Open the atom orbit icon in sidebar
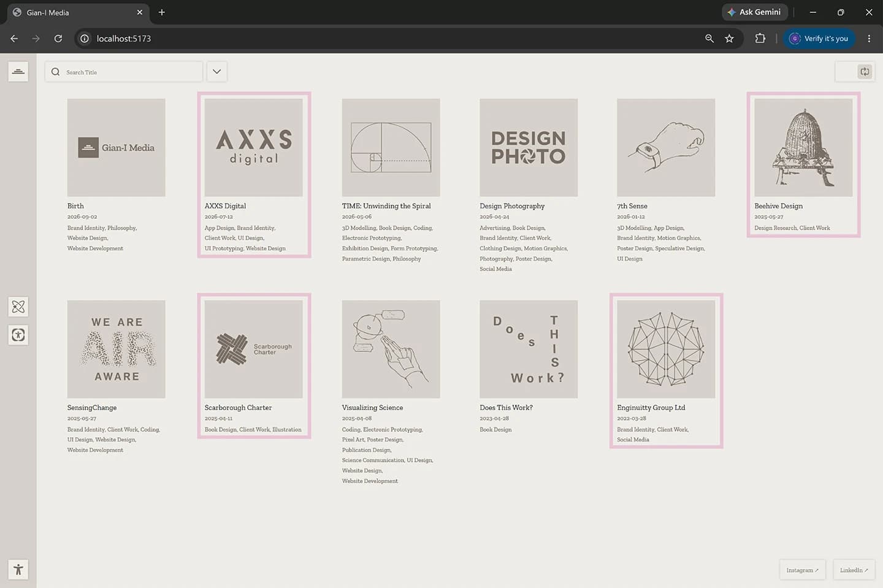This screenshot has width=883, height=588. pyautogui.click(x=18, y=307)
